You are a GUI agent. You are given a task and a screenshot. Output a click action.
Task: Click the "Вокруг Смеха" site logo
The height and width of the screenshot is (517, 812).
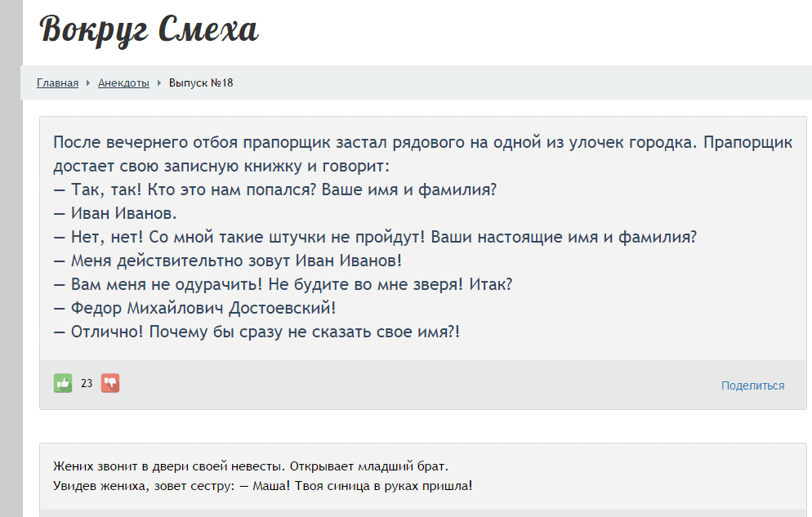[149, 30]
